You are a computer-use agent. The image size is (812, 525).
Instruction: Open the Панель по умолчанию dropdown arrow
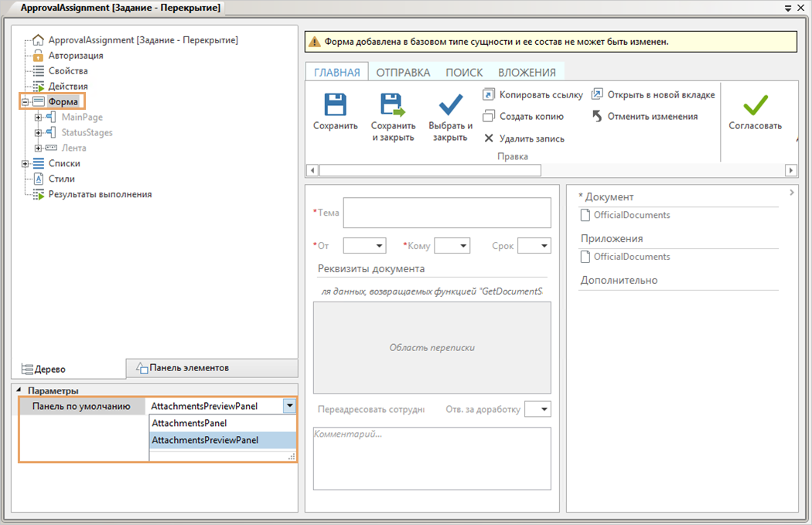click(x=289, y=406)
